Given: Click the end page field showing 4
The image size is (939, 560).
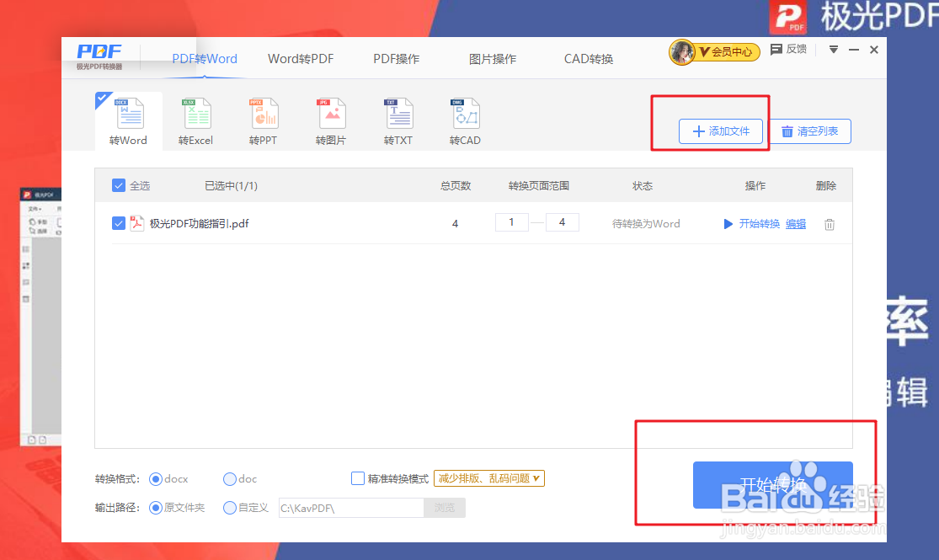Looking at the screenshot, I should tap(563, 222).
